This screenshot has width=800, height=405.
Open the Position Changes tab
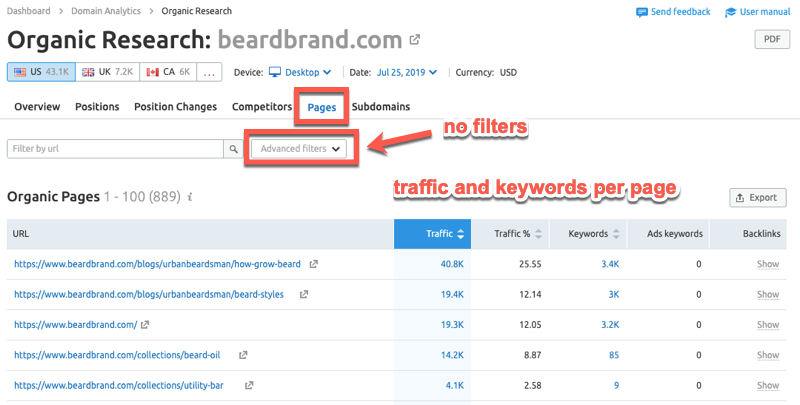point(175,107)
